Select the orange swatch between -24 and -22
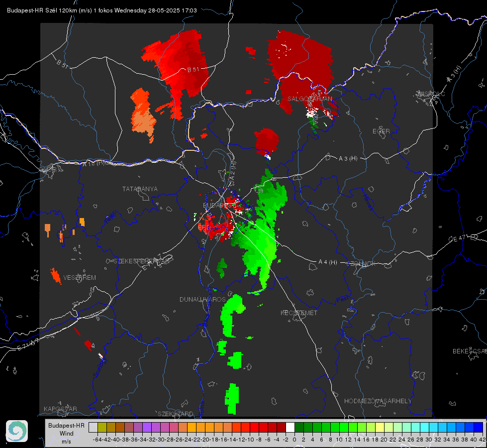 pyautogui.click(x=192, y=427)
